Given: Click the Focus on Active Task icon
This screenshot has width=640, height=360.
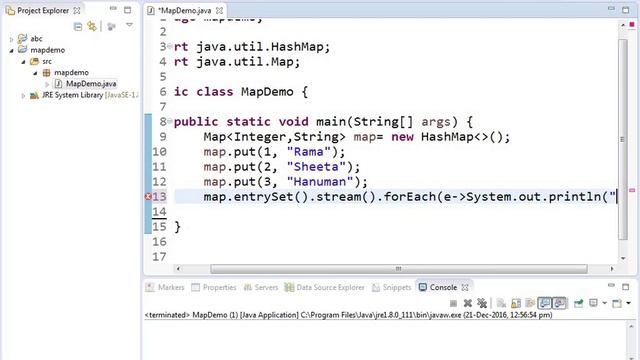Looking at the screenshot, I should point(111,27).
